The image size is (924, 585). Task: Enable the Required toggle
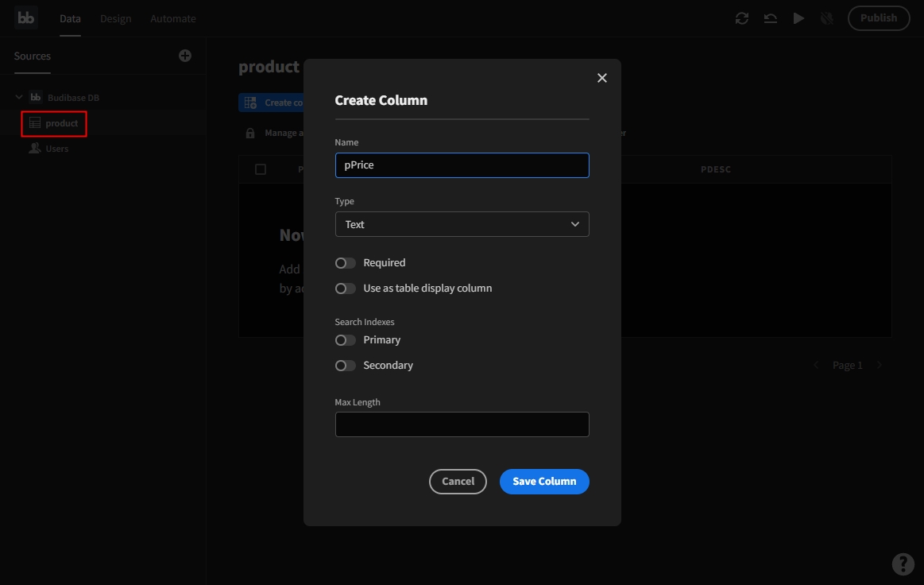[x=346, y=263]
